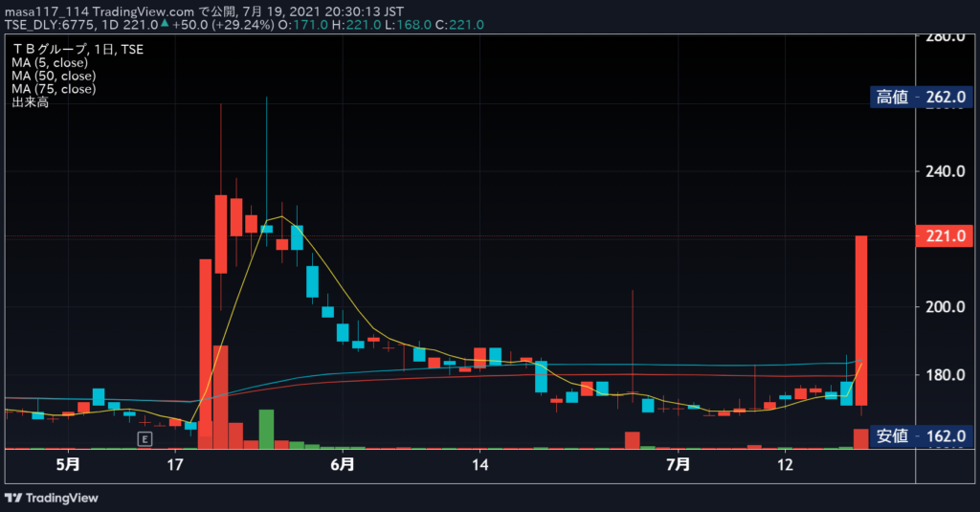Select the 'MA (75, close)' indicator label
Viewport: 980px width, 512px height.
coord(54,89)
